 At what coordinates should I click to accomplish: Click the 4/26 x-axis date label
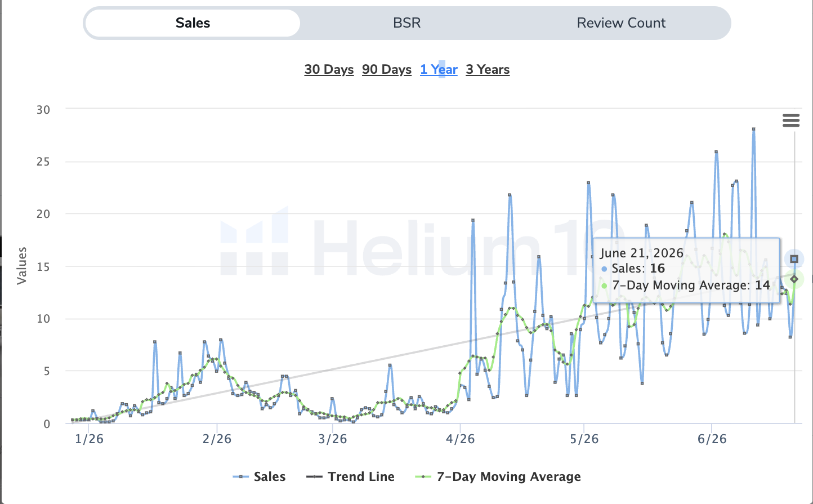tap(461, 439)
